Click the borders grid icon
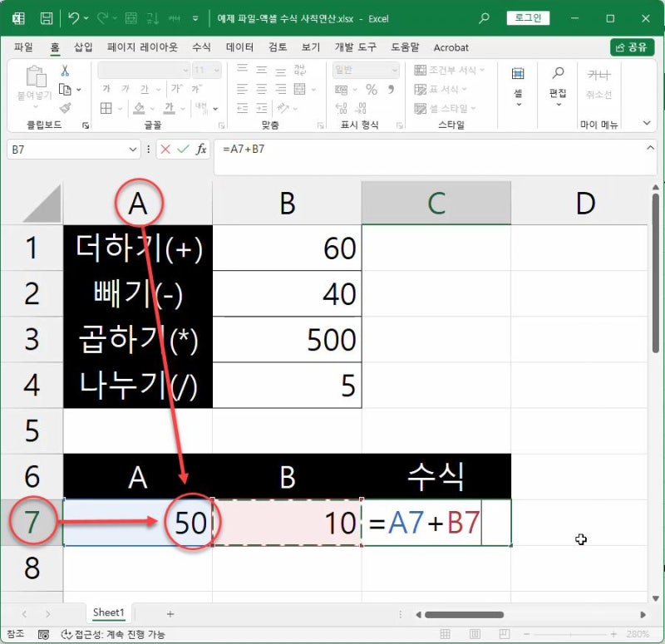Image resolution: width=665 pixels, height=644 pixels. [x=106, y=108]
